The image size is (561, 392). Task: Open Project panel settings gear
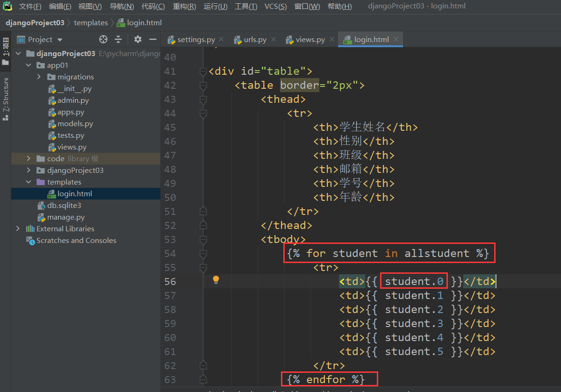[137, 40]
